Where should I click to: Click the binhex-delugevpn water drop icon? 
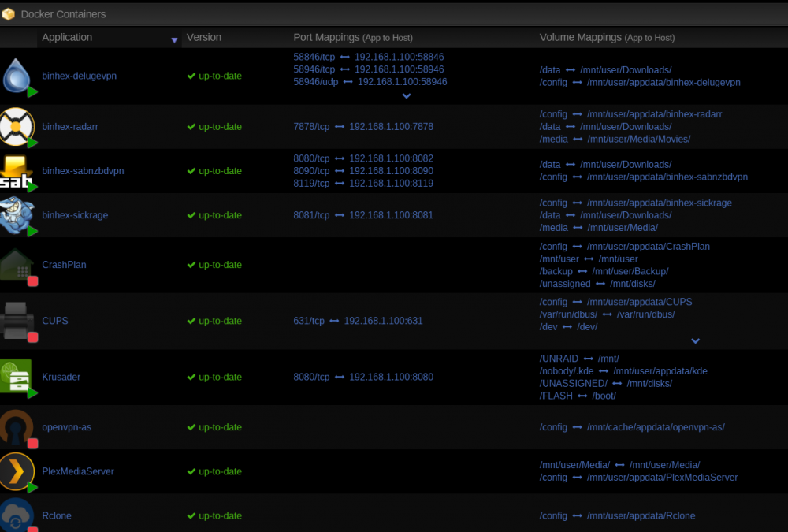17,76
